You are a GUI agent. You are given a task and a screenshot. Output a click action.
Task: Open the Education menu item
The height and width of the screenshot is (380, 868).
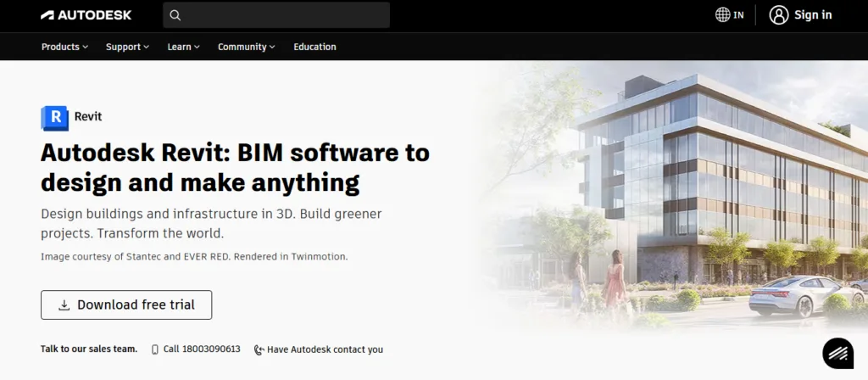pyautogui.click(x=314, y=47)
